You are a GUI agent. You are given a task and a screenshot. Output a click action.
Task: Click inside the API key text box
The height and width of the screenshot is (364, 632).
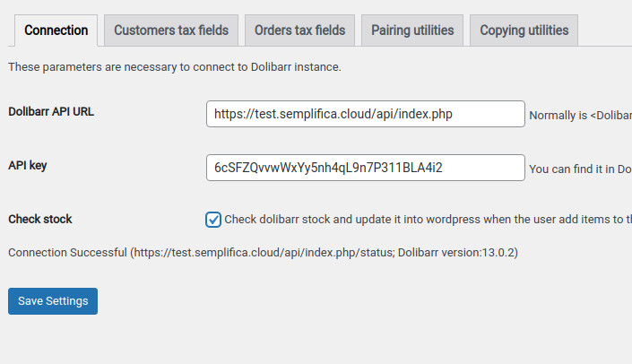(365, 168)
